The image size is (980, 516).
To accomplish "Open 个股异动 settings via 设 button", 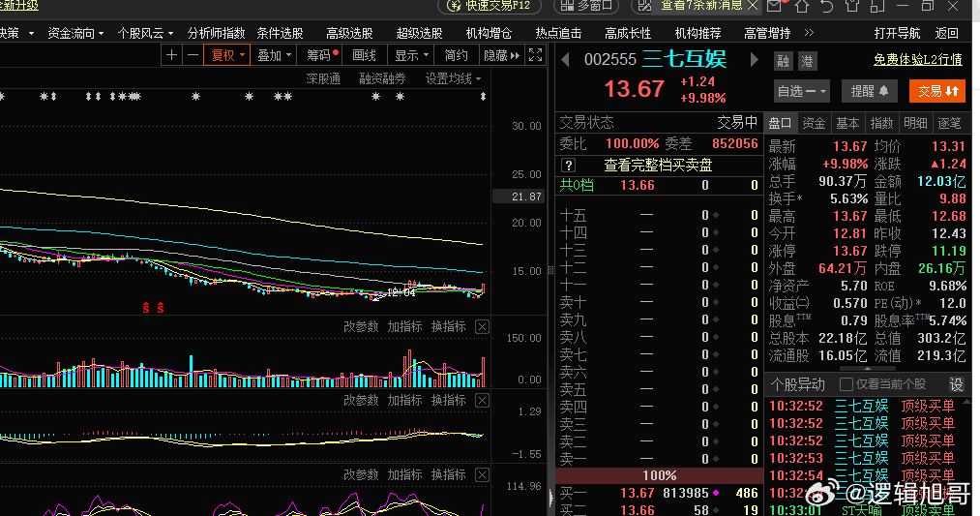I will (956, 384).
